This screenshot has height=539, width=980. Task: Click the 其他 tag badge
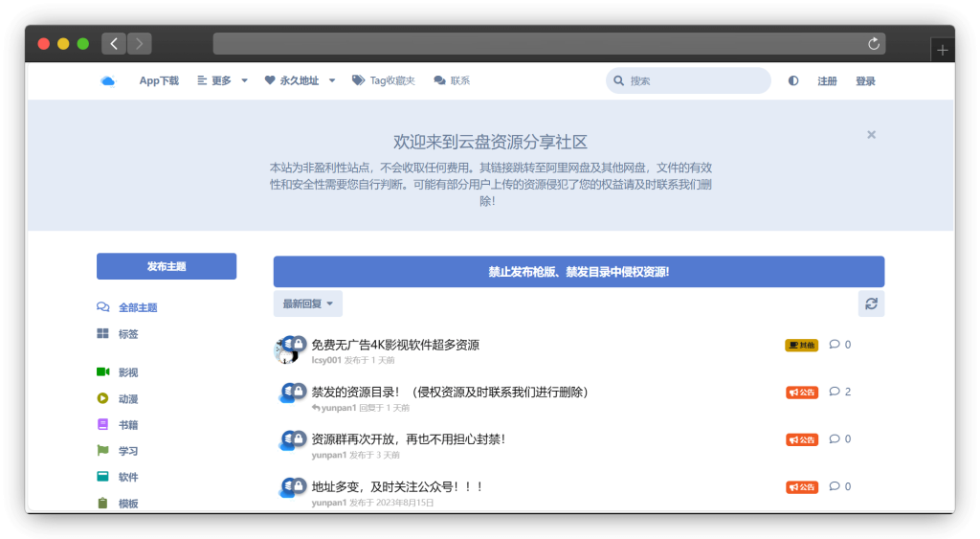click(x=802, y=346)
